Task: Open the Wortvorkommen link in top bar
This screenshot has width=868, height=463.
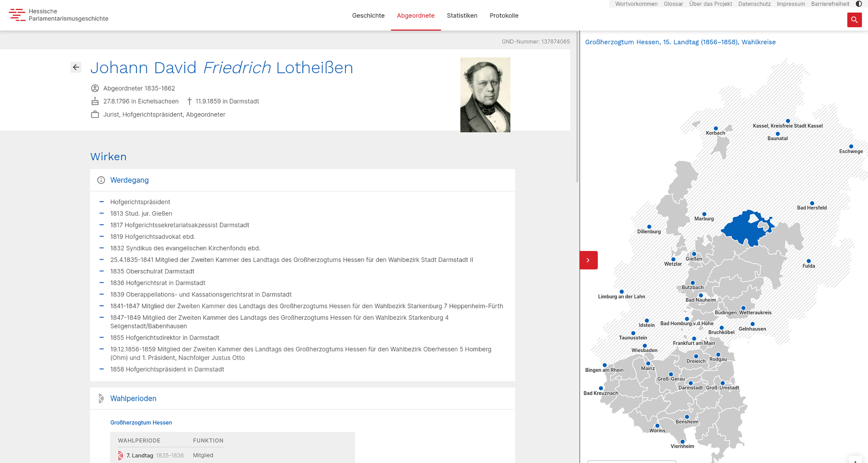Action: pyautogui.click(x=636, y=4)
